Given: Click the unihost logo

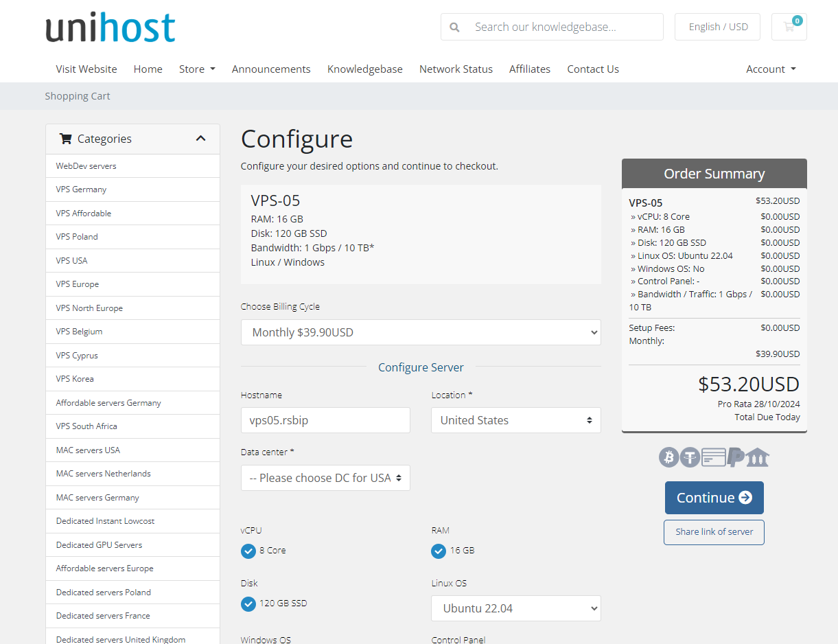Looking at the screenshot, I should 110,27.
